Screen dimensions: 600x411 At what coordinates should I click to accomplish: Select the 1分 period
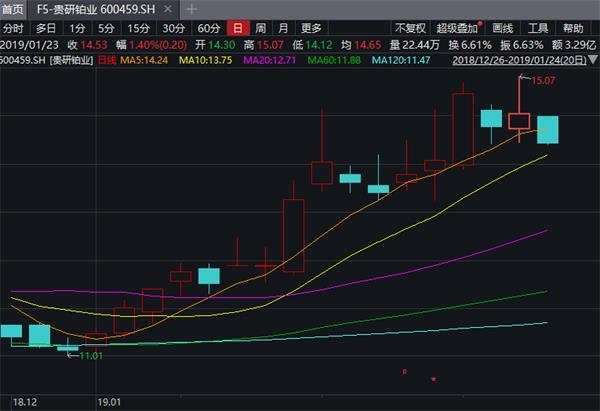tap(77, 28)
